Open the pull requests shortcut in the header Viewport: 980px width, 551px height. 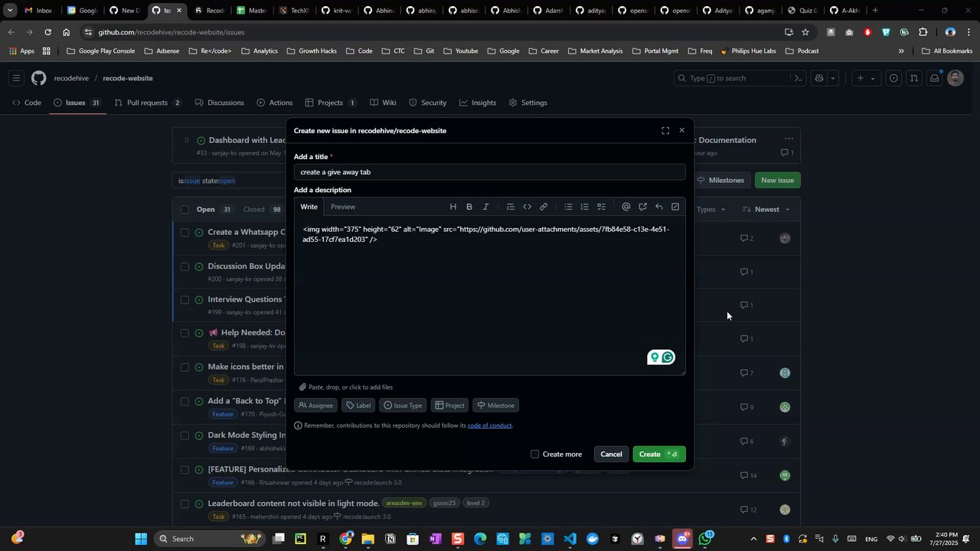pyautogui.click(x=914, y=78)
